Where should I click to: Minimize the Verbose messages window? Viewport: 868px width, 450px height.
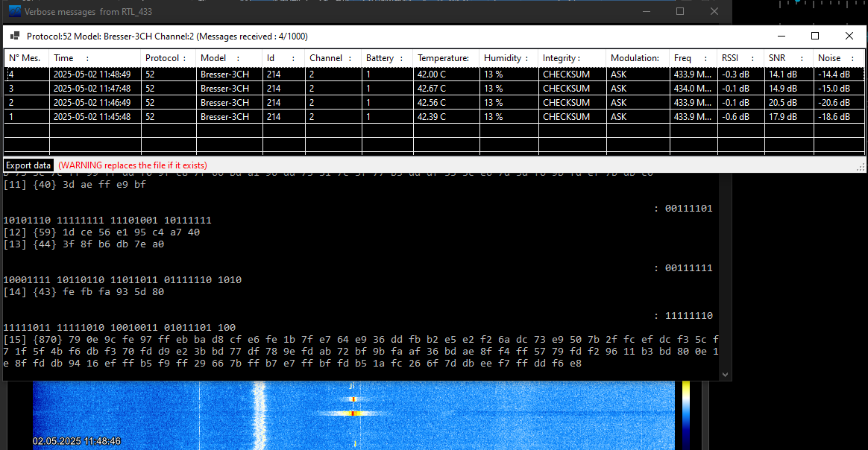[x=646, y=12]
